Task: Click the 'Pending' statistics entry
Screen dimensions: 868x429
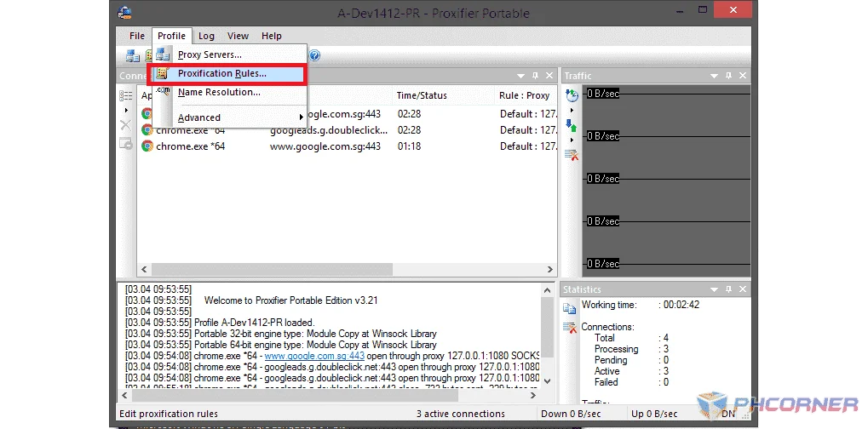Action: pos(611,360)
